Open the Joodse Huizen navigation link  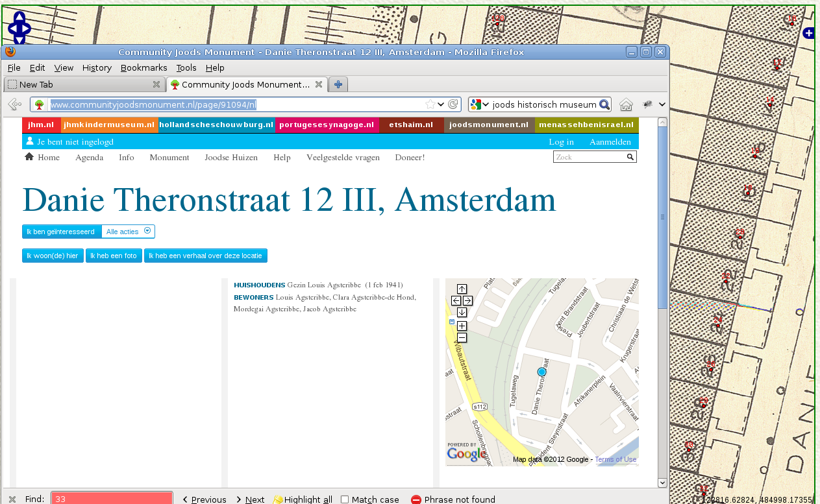pos(231,157)
